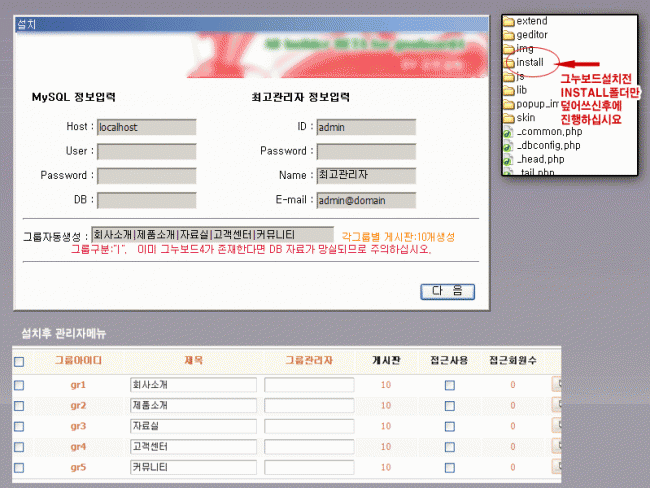Click the 그룹관리자 field for gr4
The image size is (650, 488).
point(309,447)
